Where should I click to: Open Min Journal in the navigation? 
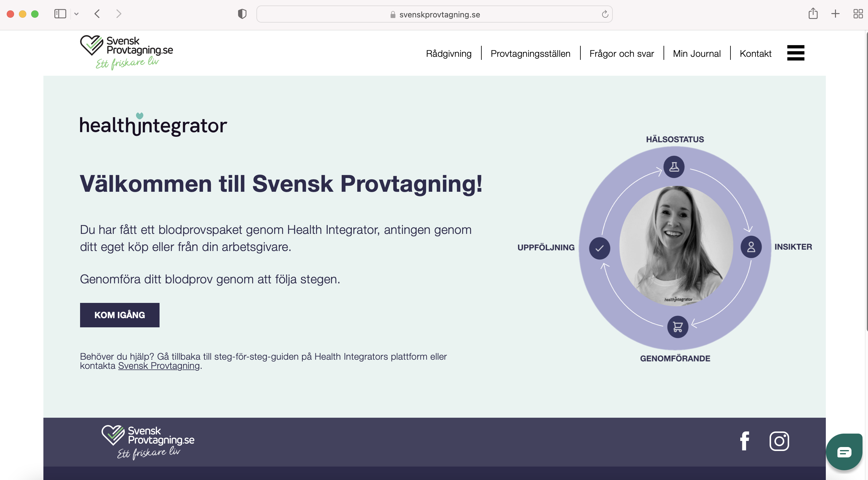pos(697,53)
